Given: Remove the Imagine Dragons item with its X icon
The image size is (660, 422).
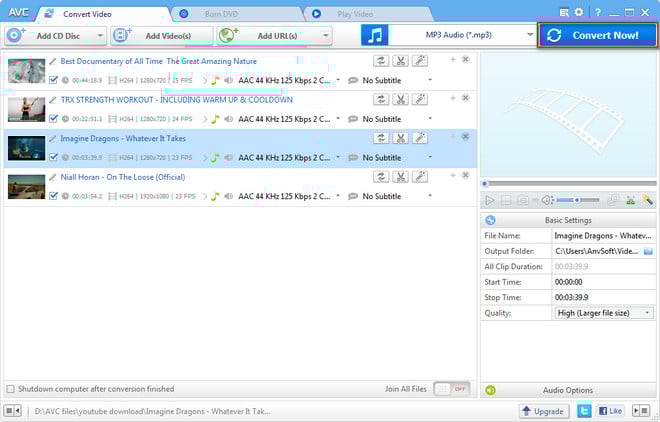Looking at the screenshot, I should point(466,137).
